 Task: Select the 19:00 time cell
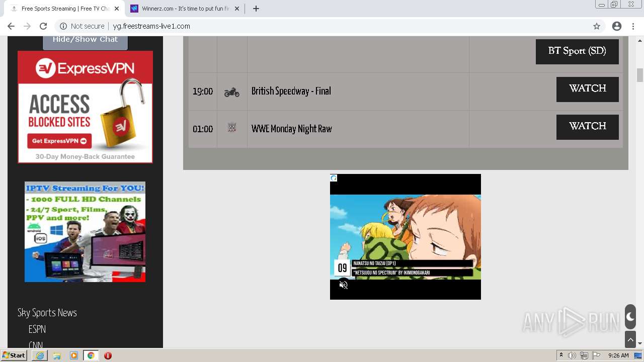(203, 92)
